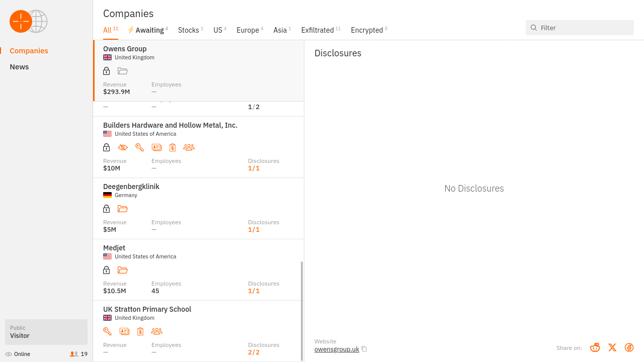Click Medjet revenue value $10.5M
Screen dimensions: 644x362
(115, 291)
